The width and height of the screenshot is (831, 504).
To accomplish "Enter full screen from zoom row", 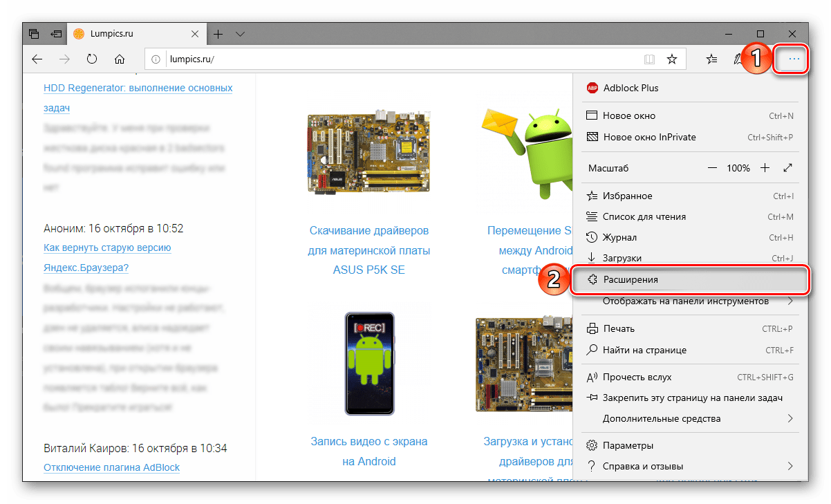I will [787, 168].
